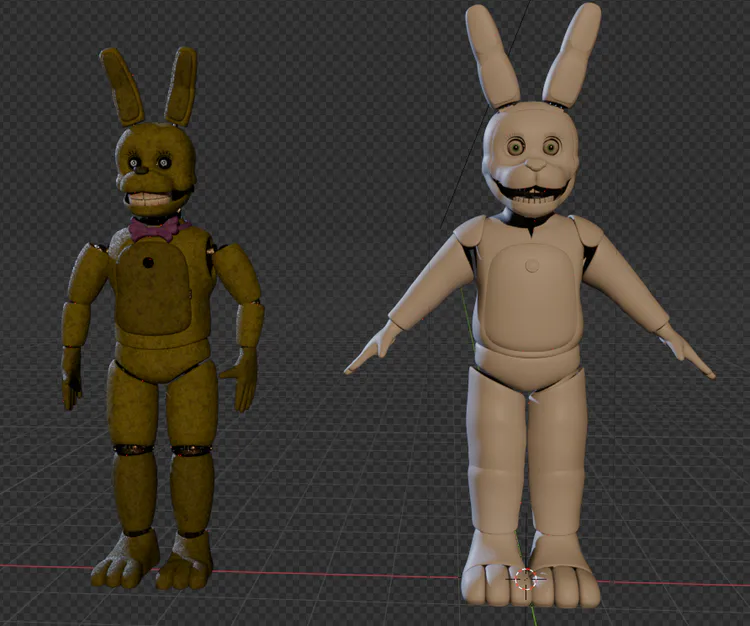Select the round chest button on beige rabbit

tap(531, 265)
